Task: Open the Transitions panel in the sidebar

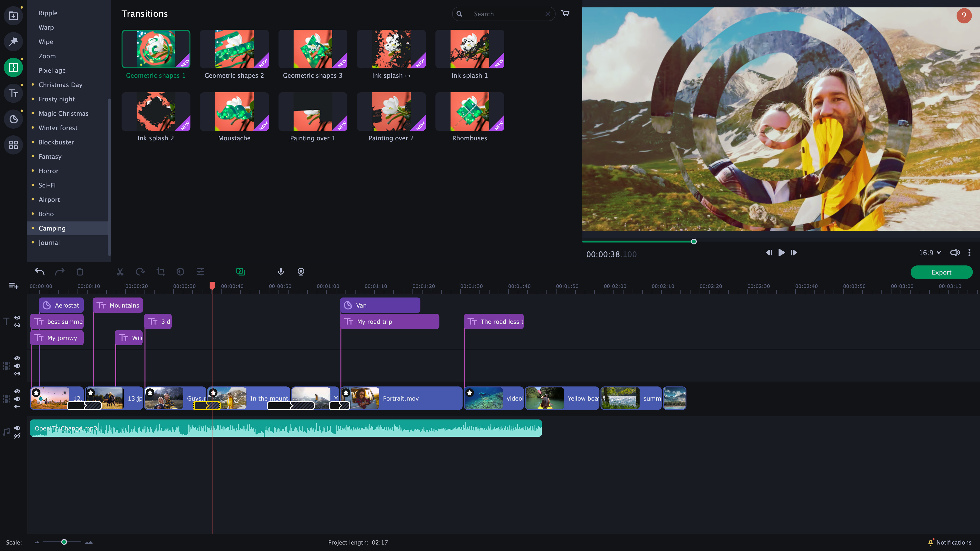Action: (x=13, y=67)
